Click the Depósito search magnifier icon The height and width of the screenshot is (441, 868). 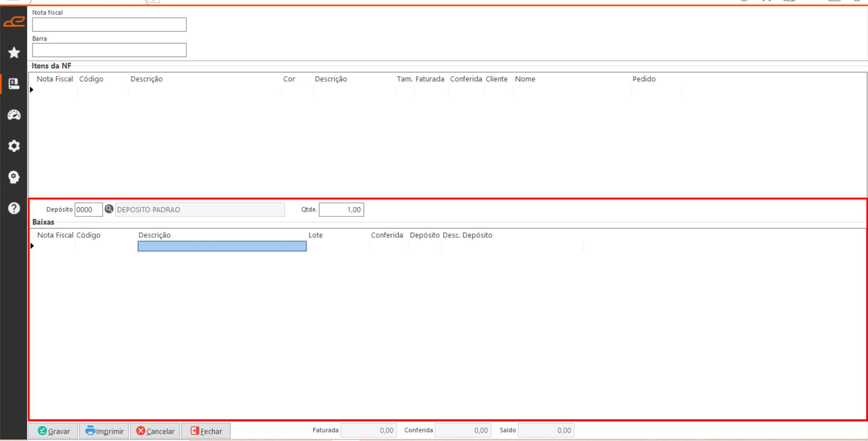click(x=109, y=209)
